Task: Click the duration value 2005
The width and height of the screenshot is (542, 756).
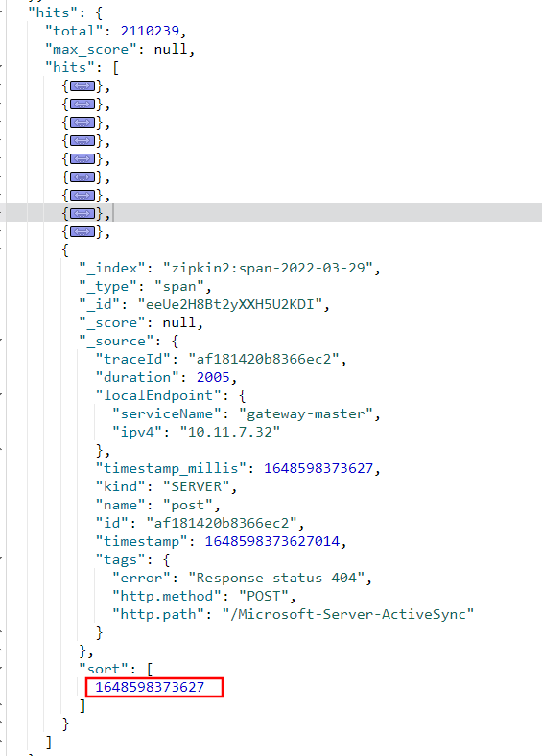Action: (213, 377)
